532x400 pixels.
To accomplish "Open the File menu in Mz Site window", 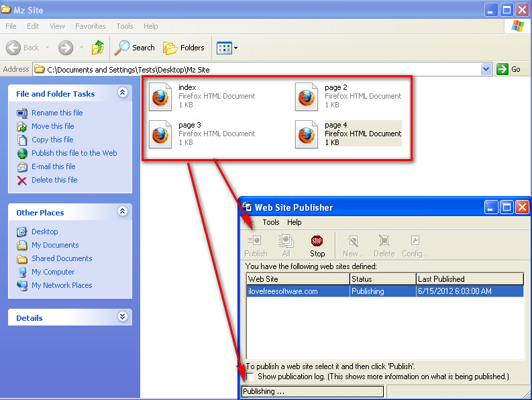I will pos(11,26).
